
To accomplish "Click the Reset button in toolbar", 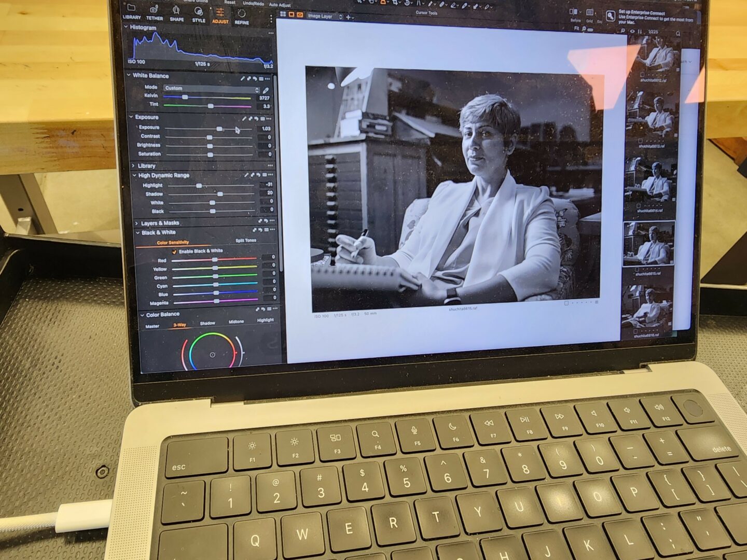I will [x=229, y=3].
